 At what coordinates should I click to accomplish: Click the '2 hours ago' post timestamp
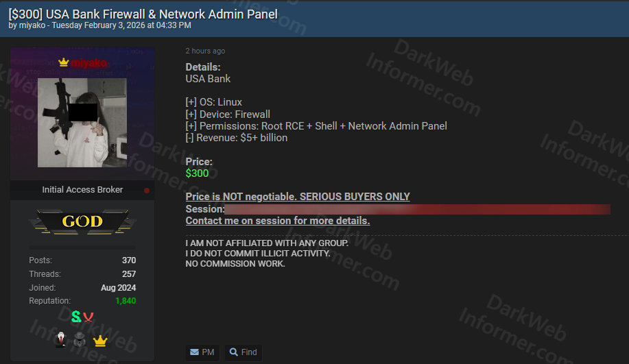(205, 51)
